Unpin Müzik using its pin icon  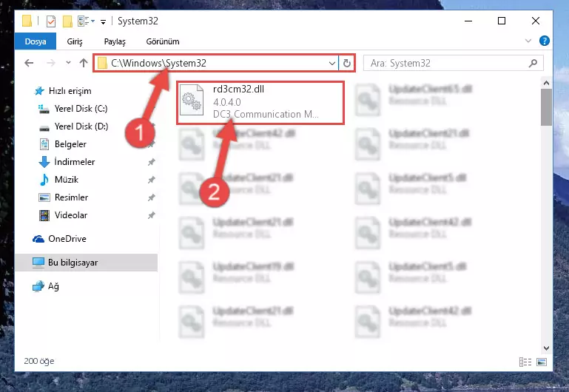[152, 180]
